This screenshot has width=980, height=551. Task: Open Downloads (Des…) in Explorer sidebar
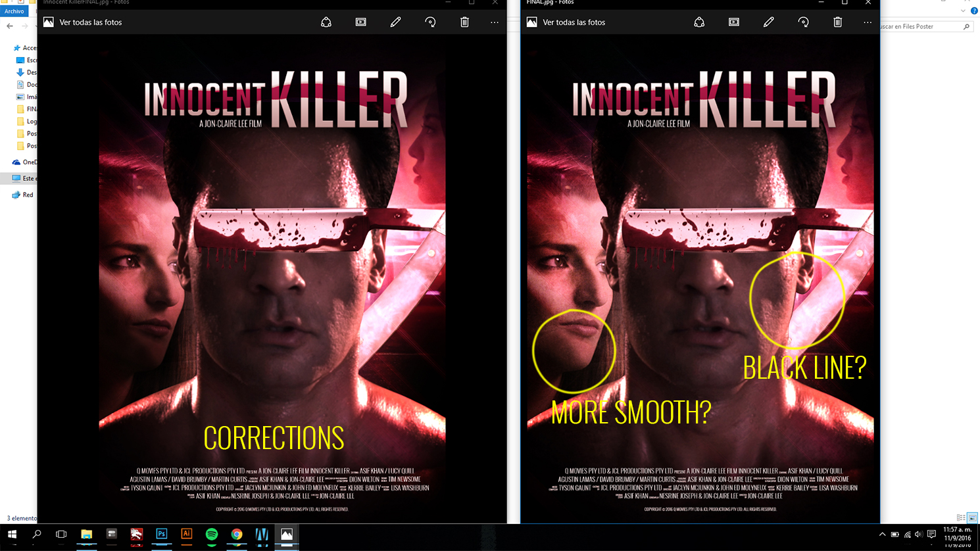point(26,72)
